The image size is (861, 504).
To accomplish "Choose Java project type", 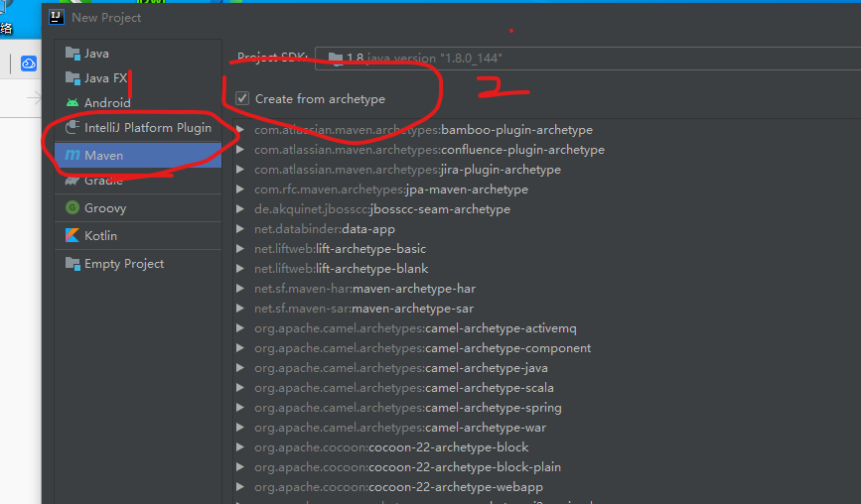I will click(138, 54).
